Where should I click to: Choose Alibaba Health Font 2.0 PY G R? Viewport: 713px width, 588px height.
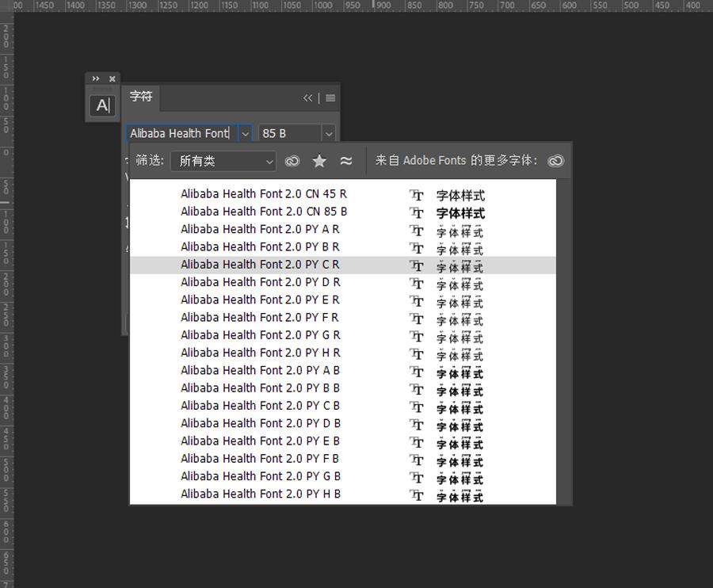point(343,336)
